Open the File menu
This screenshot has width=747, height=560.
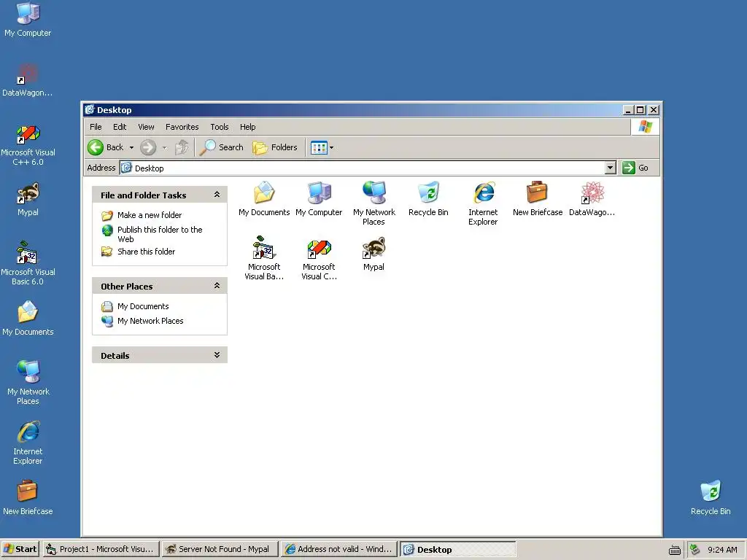coord(96,127)
